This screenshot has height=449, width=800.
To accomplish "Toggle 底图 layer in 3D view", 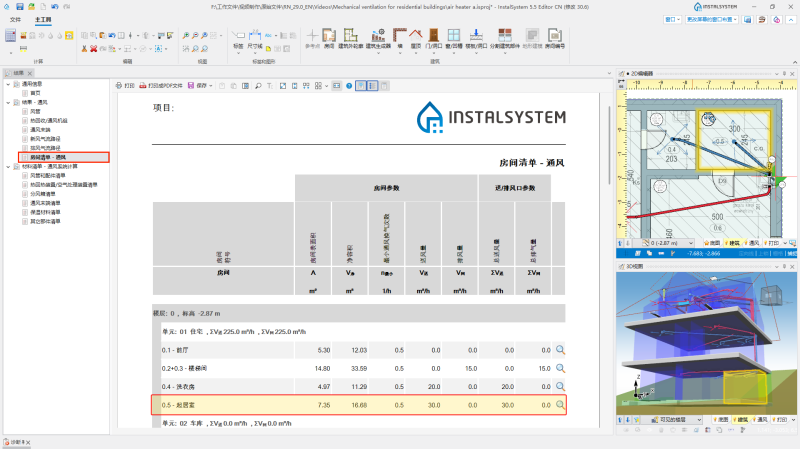I will (720, 419).
